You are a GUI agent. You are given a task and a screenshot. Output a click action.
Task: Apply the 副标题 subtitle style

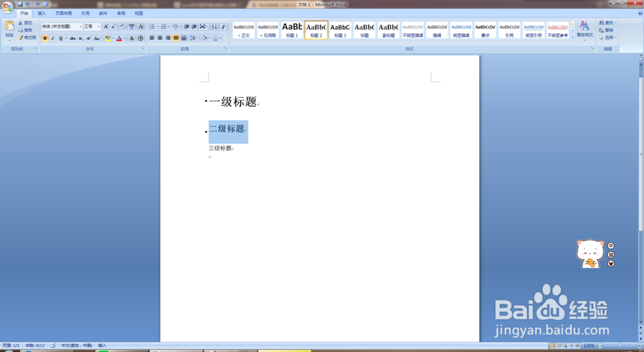388,30
